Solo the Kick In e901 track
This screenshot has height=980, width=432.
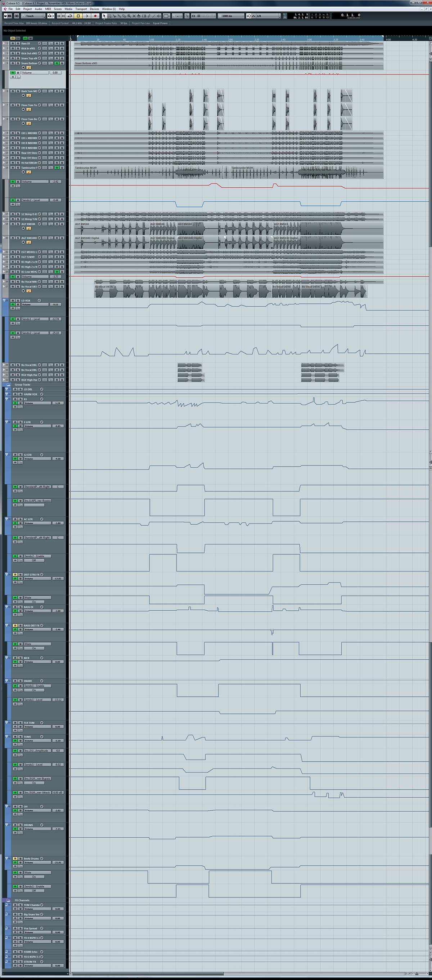pyautogui.click(x=18, y=48)
